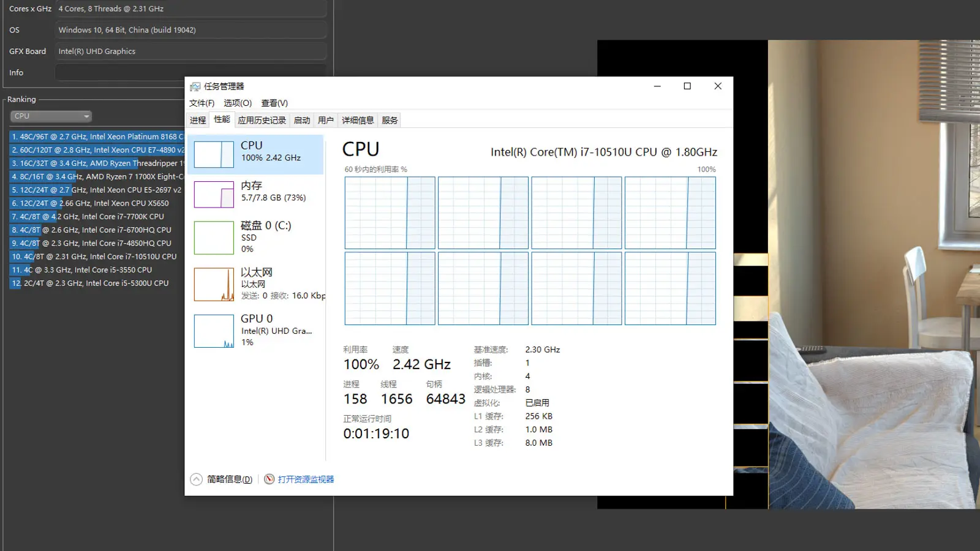The width and height of the screenshot is (980, 551).
Task: Open the 选项(O) menu
Action: tap(238, 103)
